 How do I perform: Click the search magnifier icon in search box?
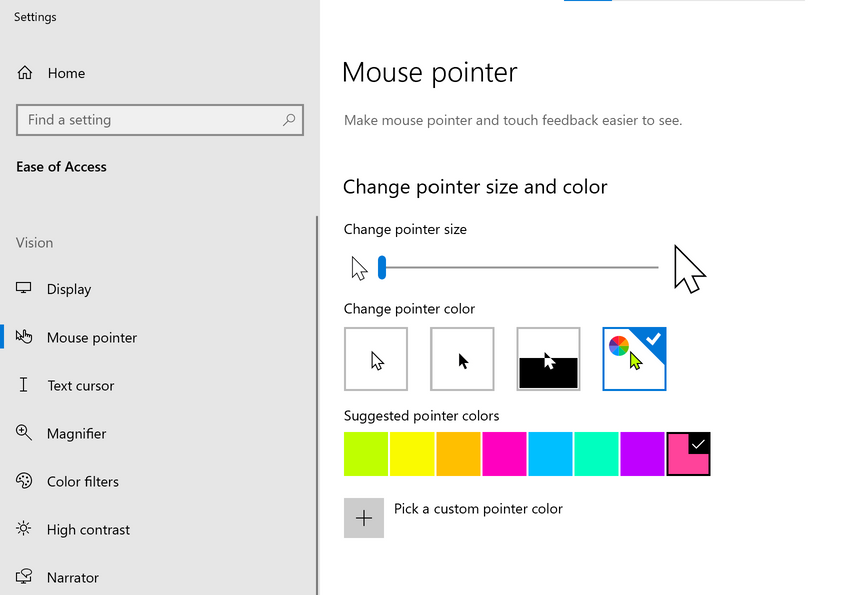click(289, 120)
